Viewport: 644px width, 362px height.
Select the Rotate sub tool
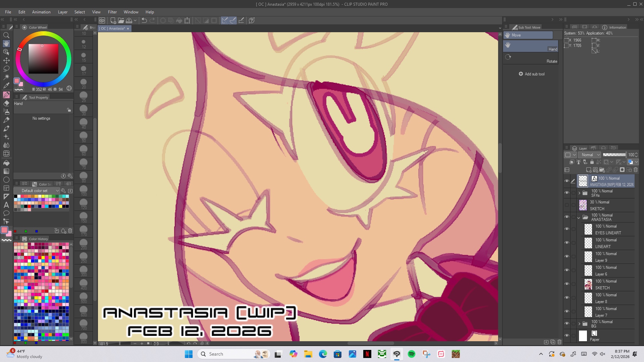pyautogui.click(x=531, y=58)
